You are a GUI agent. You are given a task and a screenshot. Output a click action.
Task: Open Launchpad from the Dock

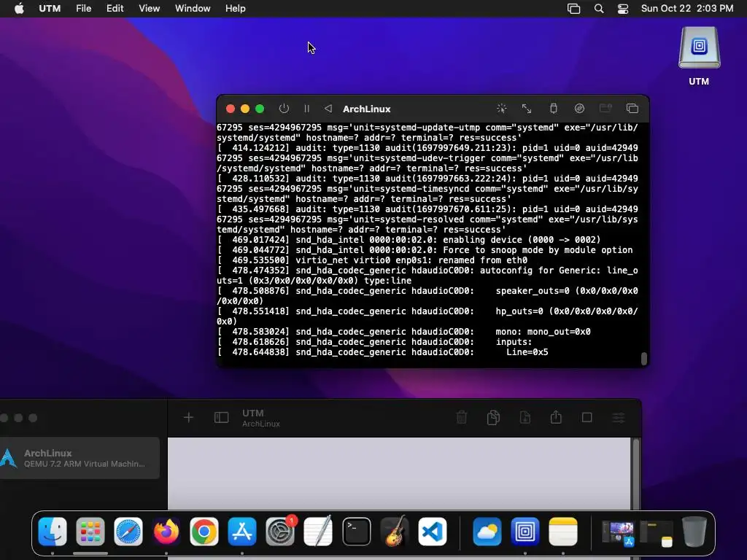pyautogui.click(x=90, y=532)
